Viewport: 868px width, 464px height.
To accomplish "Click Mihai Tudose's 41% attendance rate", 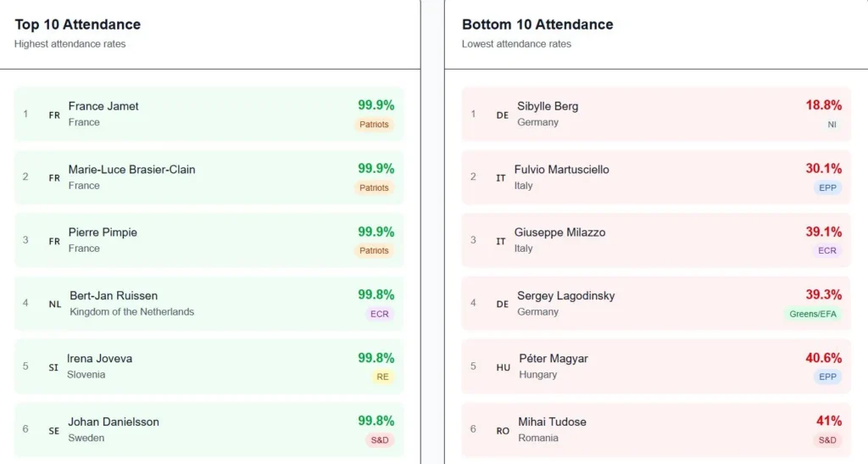I will coord(828,422).
